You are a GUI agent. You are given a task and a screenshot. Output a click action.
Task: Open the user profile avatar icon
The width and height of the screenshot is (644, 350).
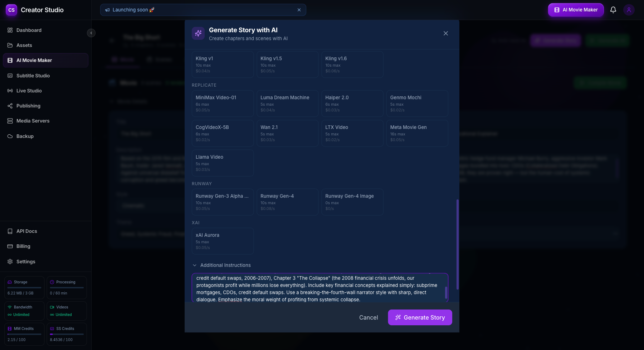tap(629, 10)
